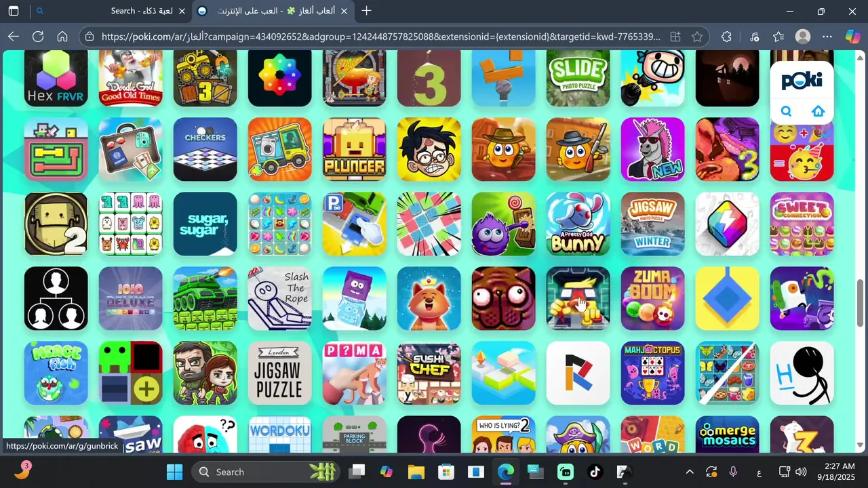Open Task View on taskbar

(x=357, y=472)
